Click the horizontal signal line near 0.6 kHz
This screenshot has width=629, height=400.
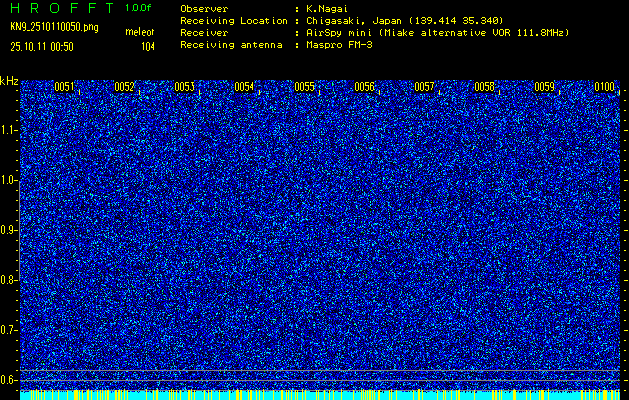[x=320, y=372]
